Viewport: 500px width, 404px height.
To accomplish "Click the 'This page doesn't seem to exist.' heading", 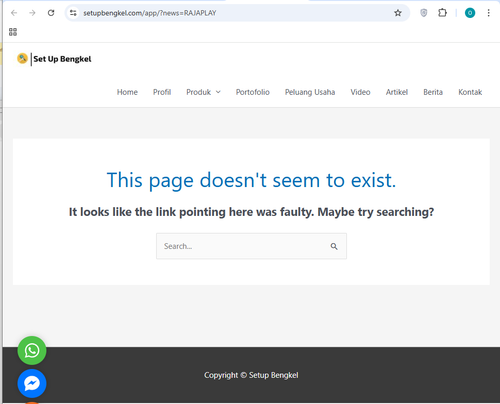I will tap(251, 180).
